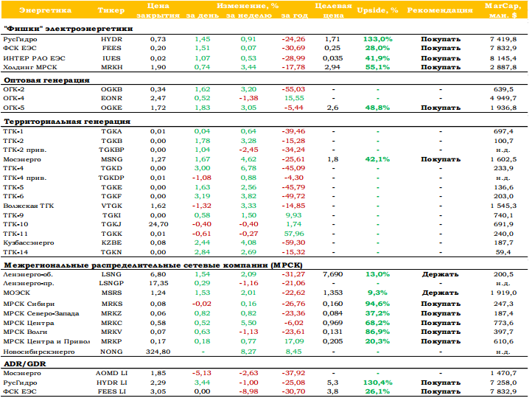Click the Рекомендация column header
The width and height of the screenshot is (532, 398).
tap(440, 10)
